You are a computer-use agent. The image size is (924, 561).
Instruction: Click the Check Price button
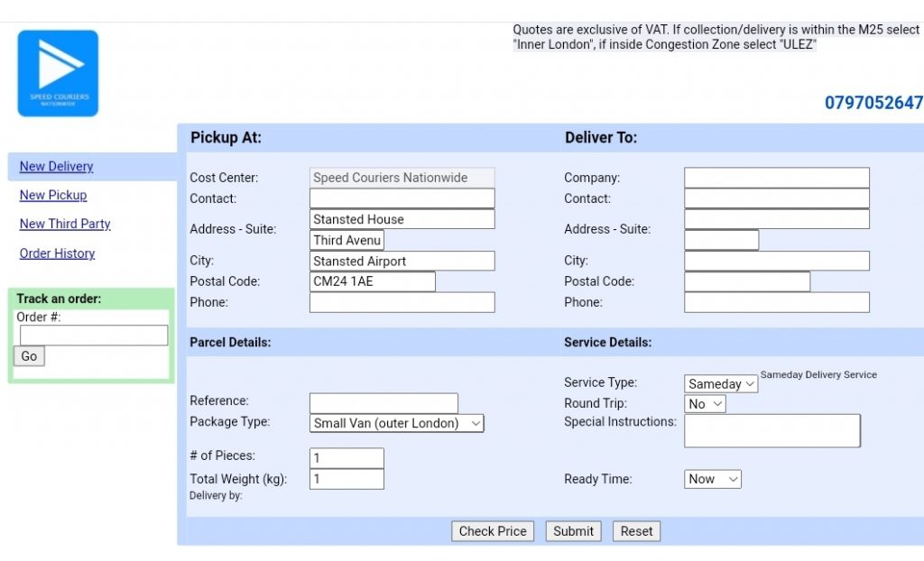pyautogui.click(x=493, y=531)
